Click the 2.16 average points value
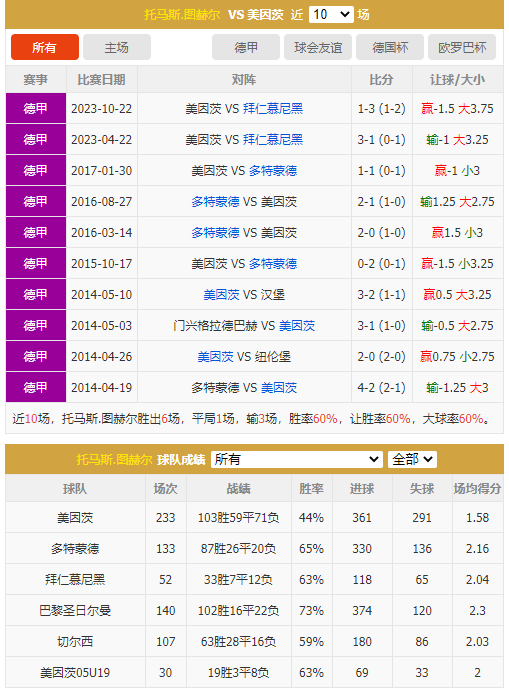This screenshot has height=690, width=509. [x=477, y=549]
